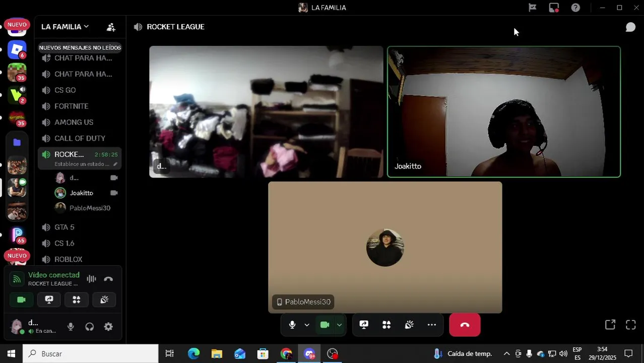Select PabloMessi30 in the channel member list
Viewport: 644px width, 363px height.
click(86, 208)
